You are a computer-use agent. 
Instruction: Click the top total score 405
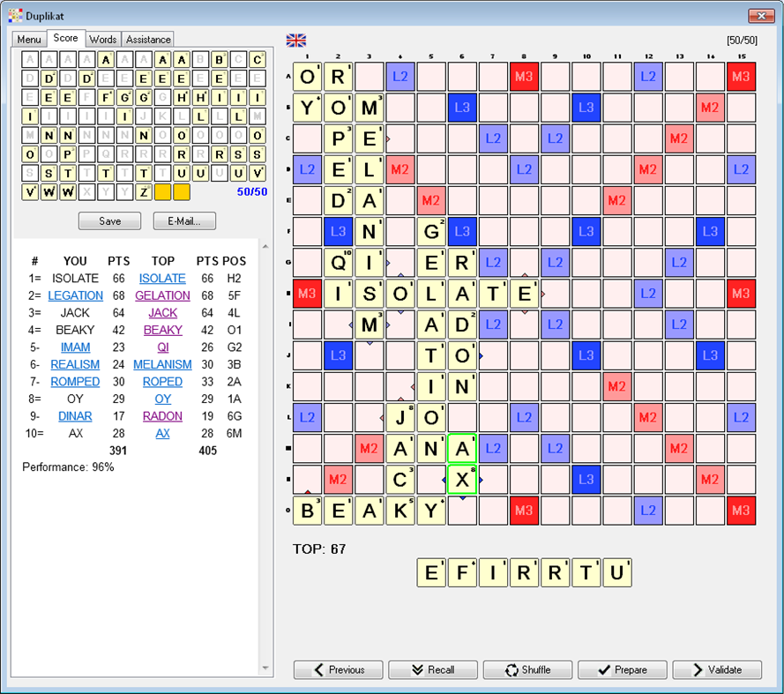(207, 451)
